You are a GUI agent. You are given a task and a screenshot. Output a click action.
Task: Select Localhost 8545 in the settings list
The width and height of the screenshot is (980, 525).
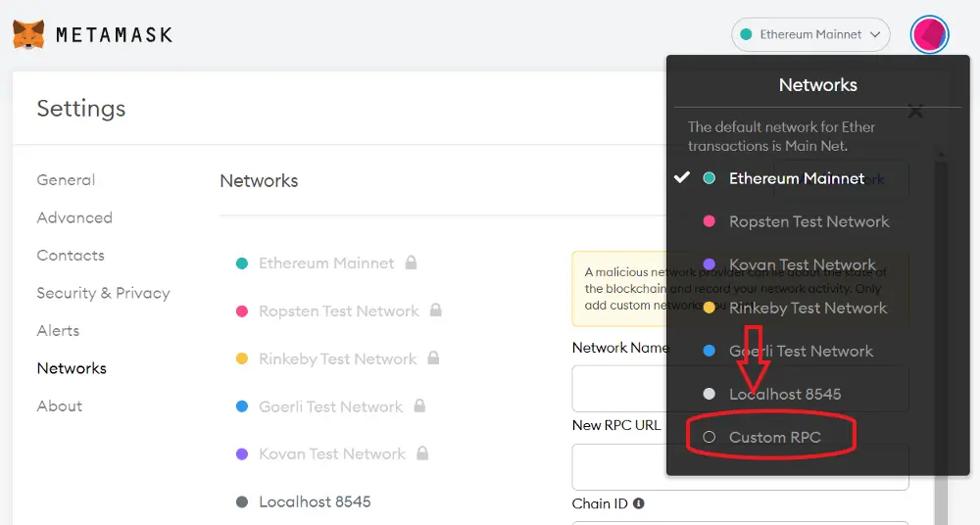[315, 501]
